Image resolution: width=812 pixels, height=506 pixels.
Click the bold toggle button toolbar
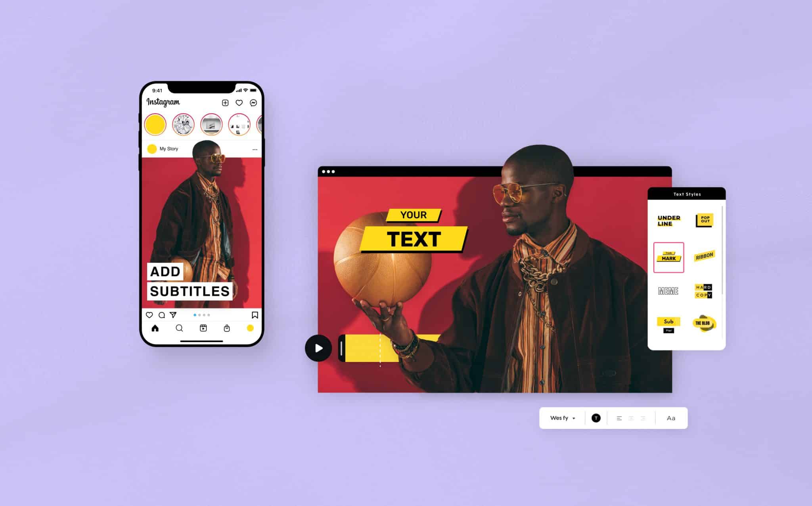595,418
